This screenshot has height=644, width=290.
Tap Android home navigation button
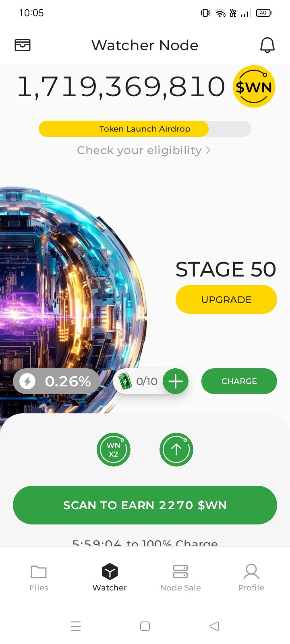[x=145, y=626]
